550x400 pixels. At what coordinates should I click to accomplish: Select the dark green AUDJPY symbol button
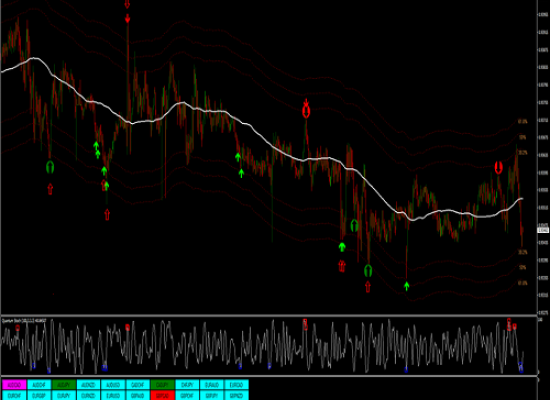[x=63, y=385]
